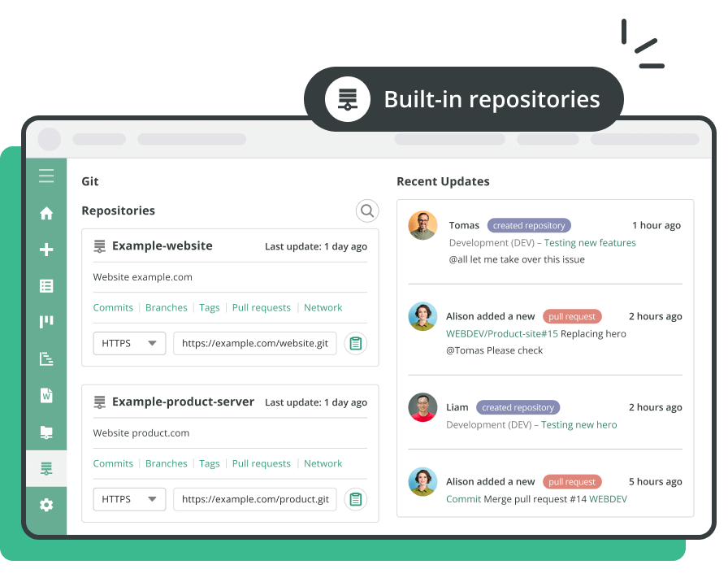This screenshot has height=582, width=728.
Task: Open Commits tab of Example-website
Action: [x=113, y=308]
